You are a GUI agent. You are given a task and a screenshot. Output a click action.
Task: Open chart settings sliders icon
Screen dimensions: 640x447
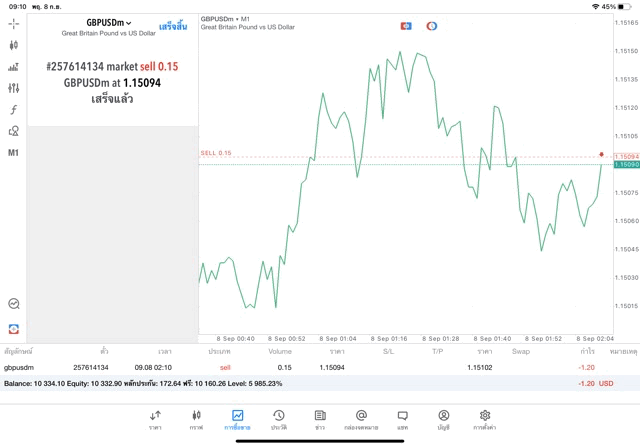point(13,88)
